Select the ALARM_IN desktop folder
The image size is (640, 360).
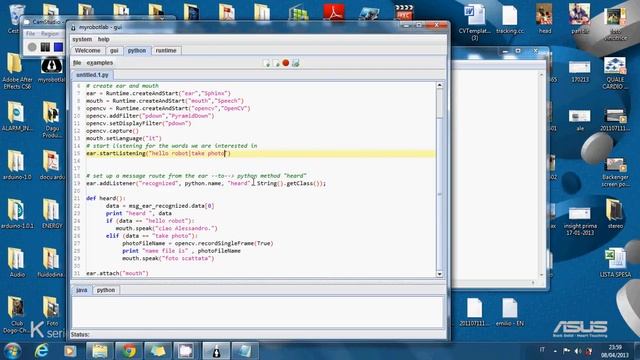16,116
